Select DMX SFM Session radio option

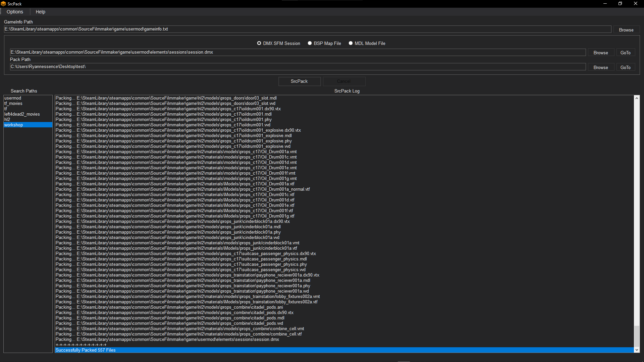point(278,43)
